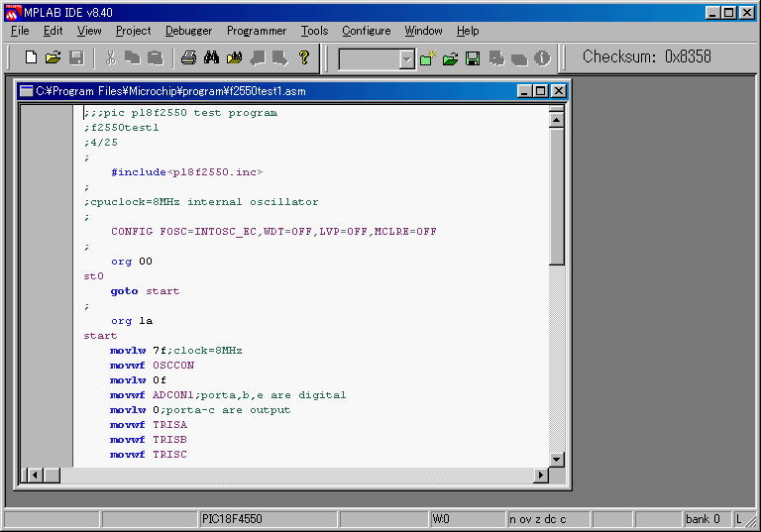Click editor horizontal scrollbar right arrow
The height and width of the screenshot is (532, 761).
tap(541, 475)
